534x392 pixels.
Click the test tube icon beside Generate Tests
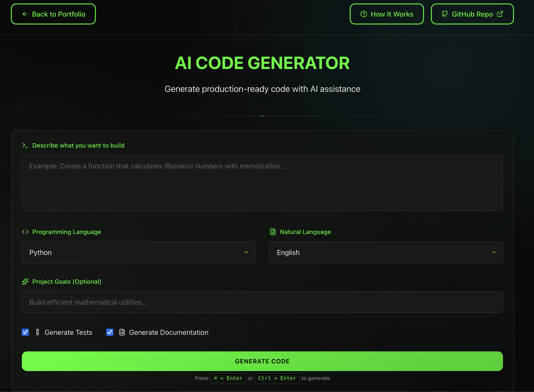coord(38,332)
